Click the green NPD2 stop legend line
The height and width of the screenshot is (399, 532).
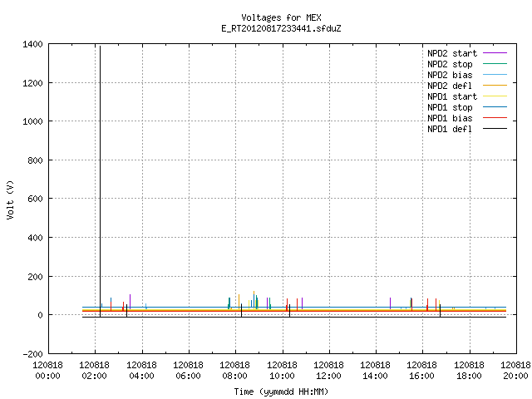point(495,64)
